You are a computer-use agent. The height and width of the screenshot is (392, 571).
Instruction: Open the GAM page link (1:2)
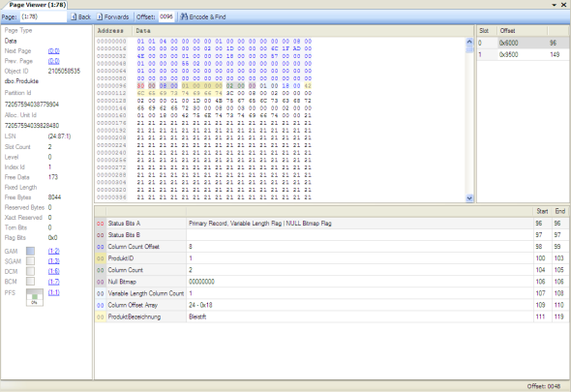click(54, 251)
